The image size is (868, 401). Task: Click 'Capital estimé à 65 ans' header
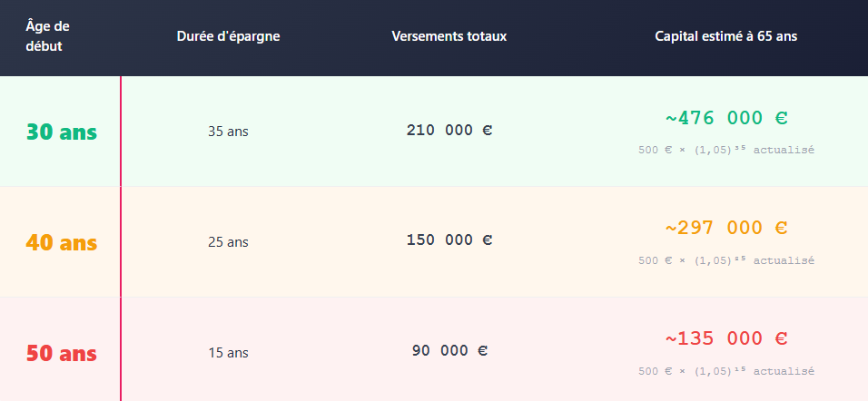pos(725,36)
